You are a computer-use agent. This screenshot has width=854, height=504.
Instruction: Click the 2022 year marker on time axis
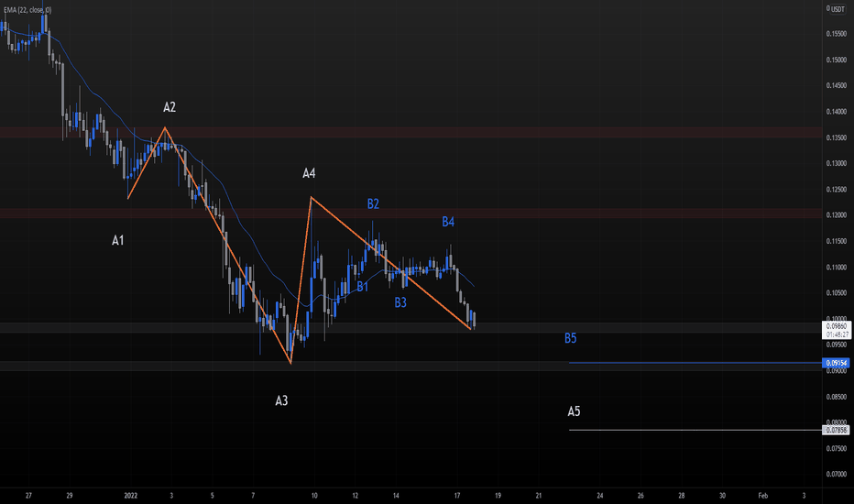131,496
